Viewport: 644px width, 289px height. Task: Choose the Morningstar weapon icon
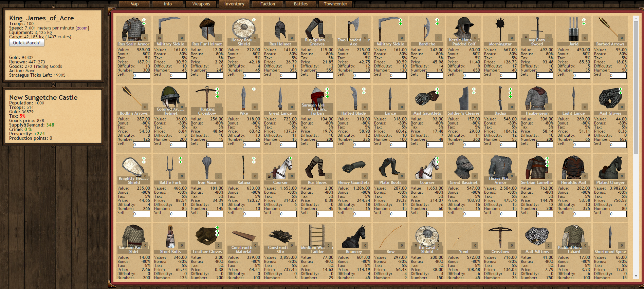tap(500, 29)
